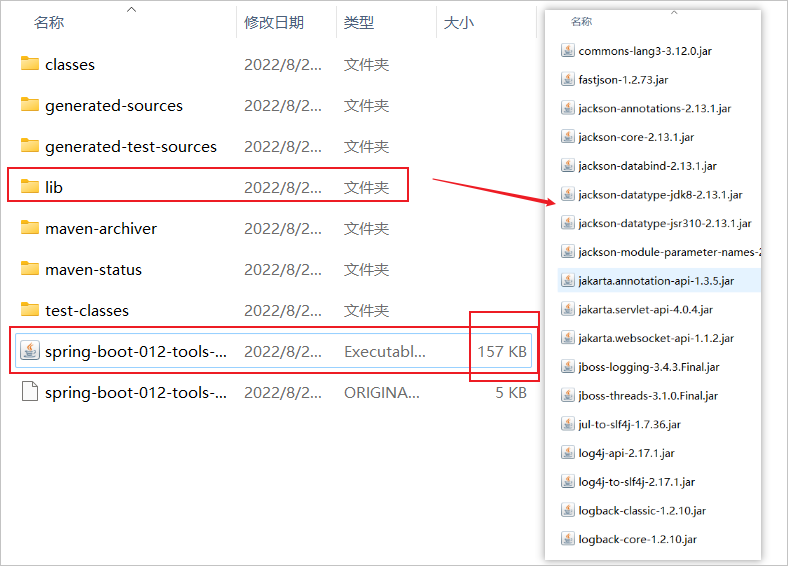Select the 'lib' folder name
This screenshot has height=566, width=788.
tap(54, 187)
